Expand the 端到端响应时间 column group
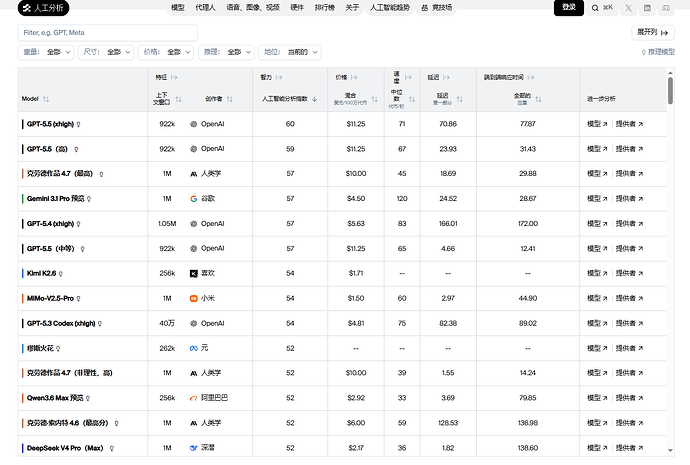 click(x=531, y=77)
